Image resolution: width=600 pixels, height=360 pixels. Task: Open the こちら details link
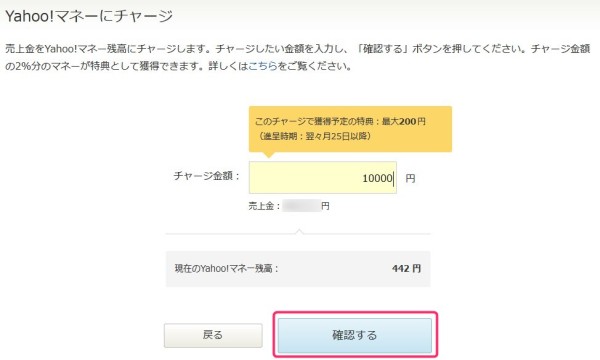pos(262,66)
